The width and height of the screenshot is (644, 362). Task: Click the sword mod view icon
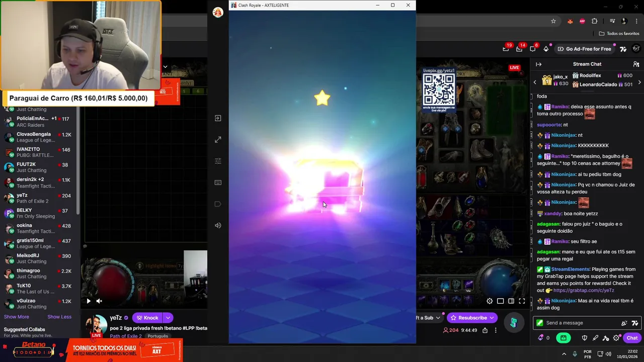pos(595,338)
